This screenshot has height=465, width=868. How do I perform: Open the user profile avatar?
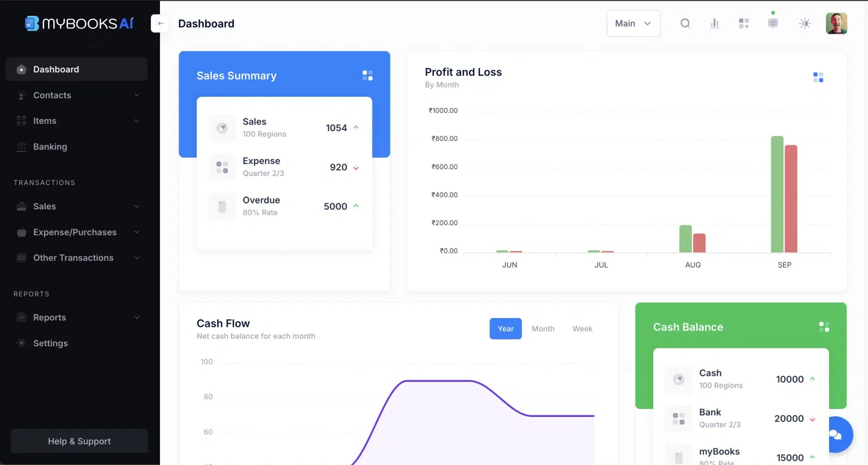point(836,23)
